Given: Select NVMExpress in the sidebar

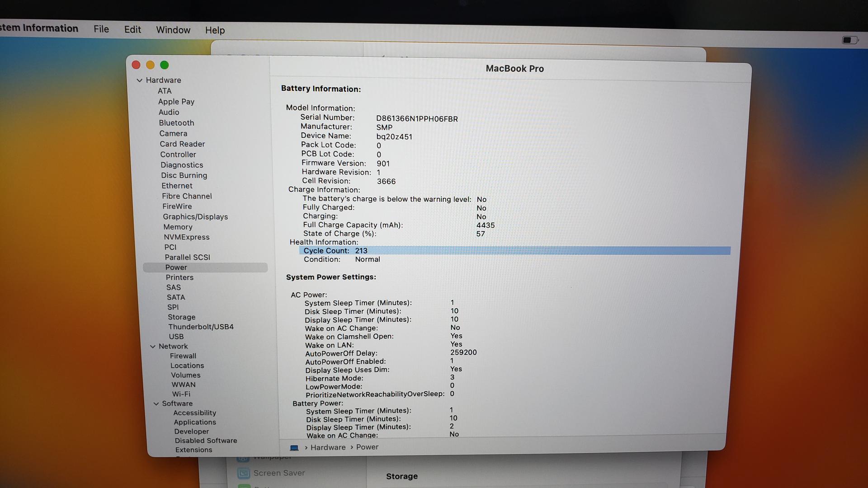Looking at the screenshot, I should (187, 237).
